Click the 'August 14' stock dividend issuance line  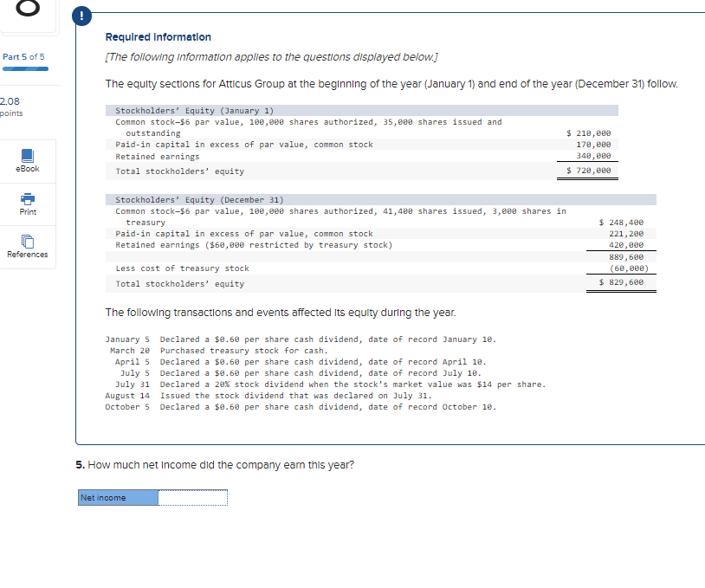point(268,396)
